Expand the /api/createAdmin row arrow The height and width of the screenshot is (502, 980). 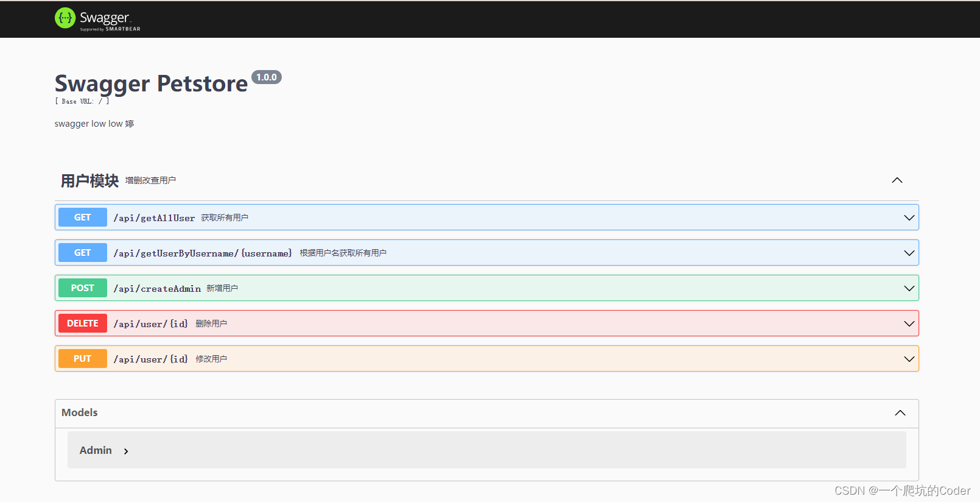tap(909, 288)
